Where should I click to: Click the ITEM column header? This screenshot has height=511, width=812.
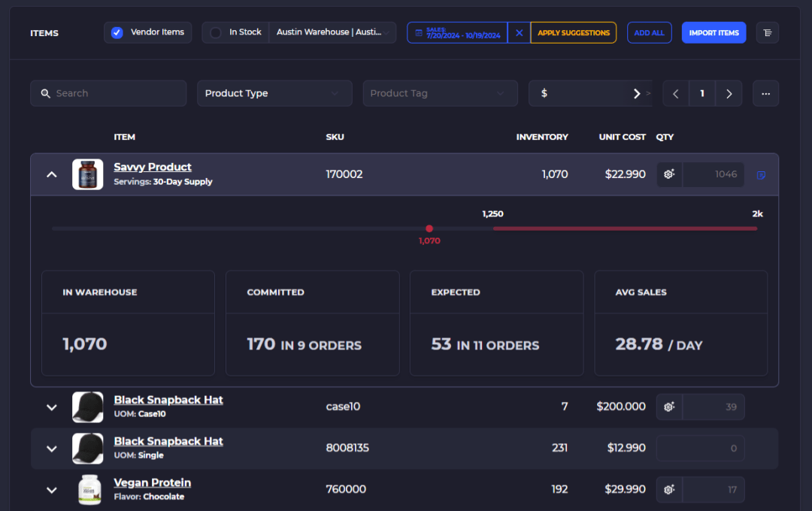(x=124, y=138)
